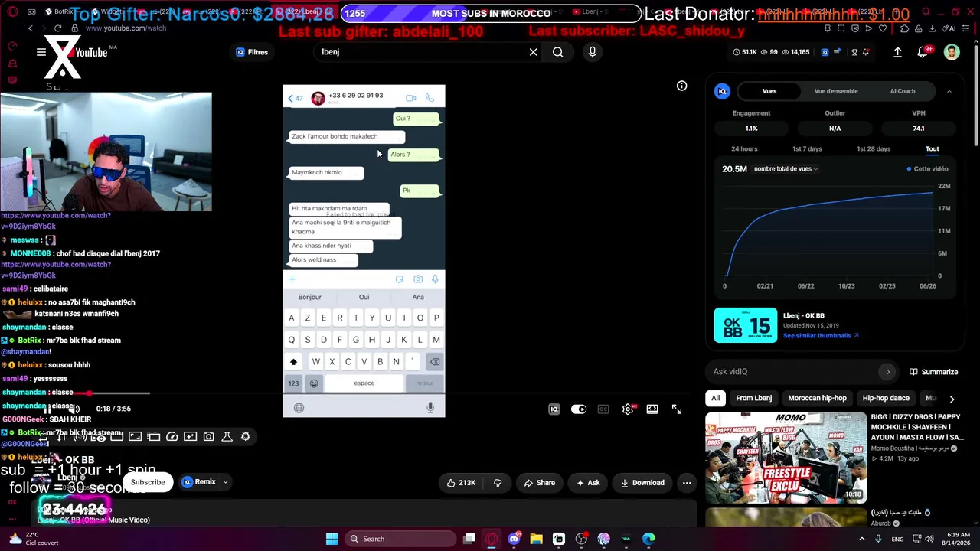Select the From Lbenj chip
980x551 pixels.
point(754,398)
